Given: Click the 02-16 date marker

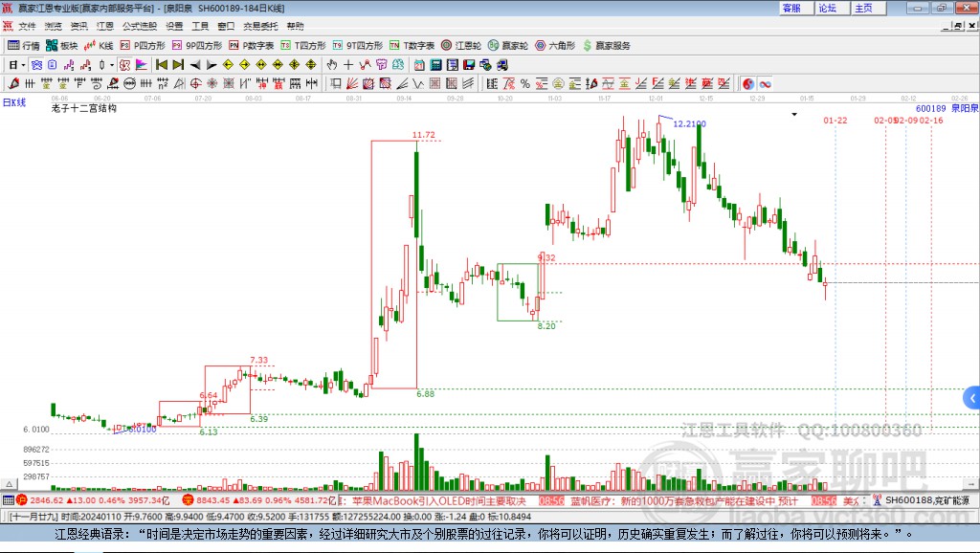Looking at the screenshot, I should pos(931,120).
